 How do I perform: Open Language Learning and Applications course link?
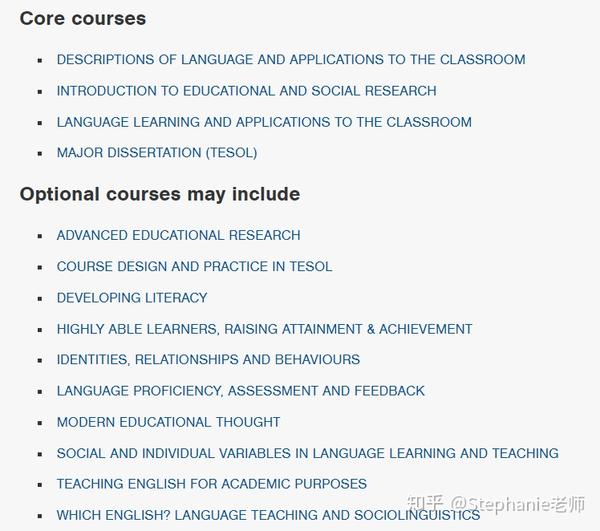tap(264, 122)
